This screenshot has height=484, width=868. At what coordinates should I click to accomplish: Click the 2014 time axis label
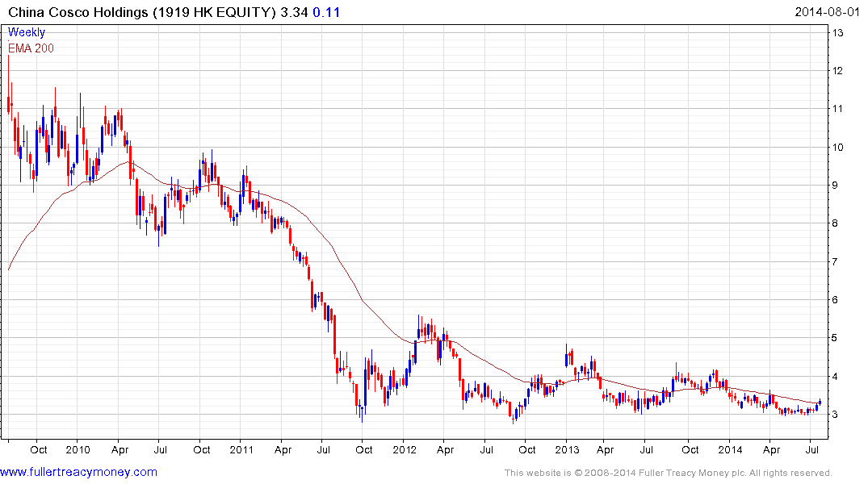(x=730, y=449)
